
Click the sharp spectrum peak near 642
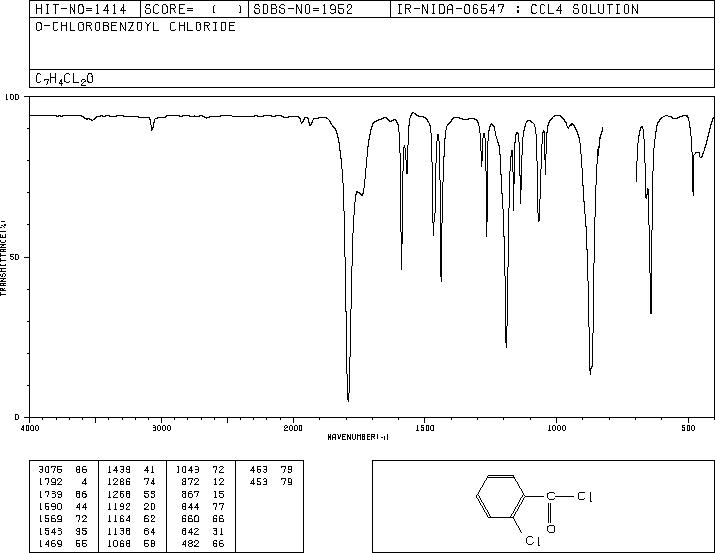tap(651, 312)
